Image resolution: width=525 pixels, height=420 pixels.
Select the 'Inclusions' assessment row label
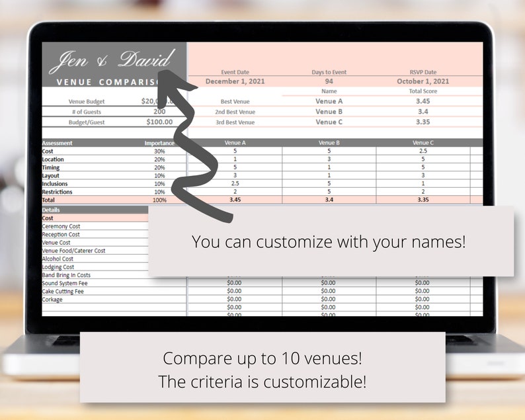pyautogui.click(x=55, y=184)
